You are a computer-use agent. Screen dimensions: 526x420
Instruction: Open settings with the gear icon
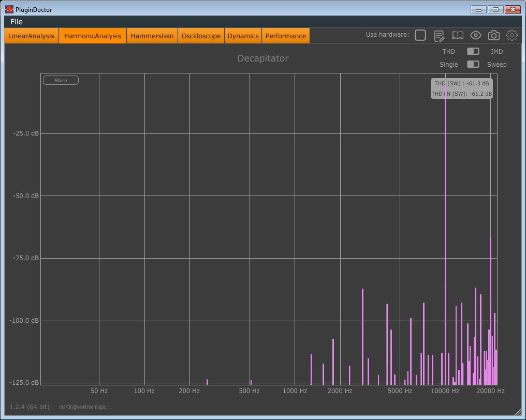click(512, 35)
